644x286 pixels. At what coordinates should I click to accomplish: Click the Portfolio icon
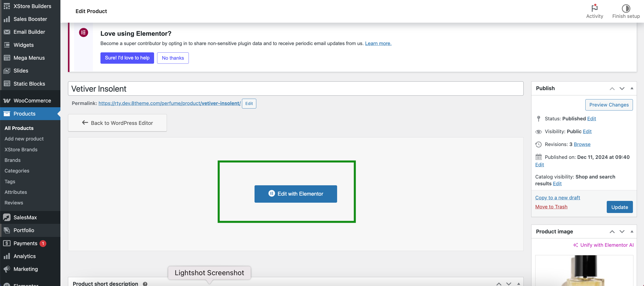pos(7,230)
